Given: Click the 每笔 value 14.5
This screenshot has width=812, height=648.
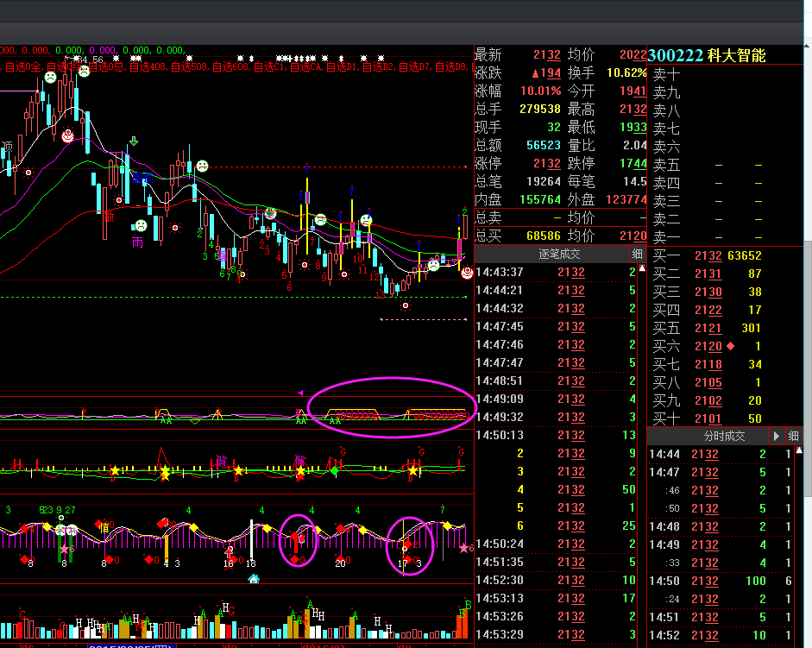Looking at the screenshot, I should tap(635, 182).
